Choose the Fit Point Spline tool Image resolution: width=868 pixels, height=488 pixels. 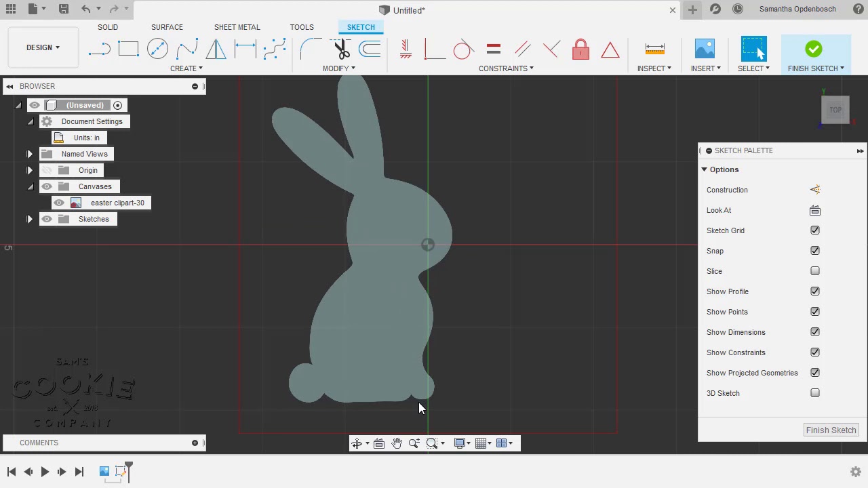tap(274, 49)
